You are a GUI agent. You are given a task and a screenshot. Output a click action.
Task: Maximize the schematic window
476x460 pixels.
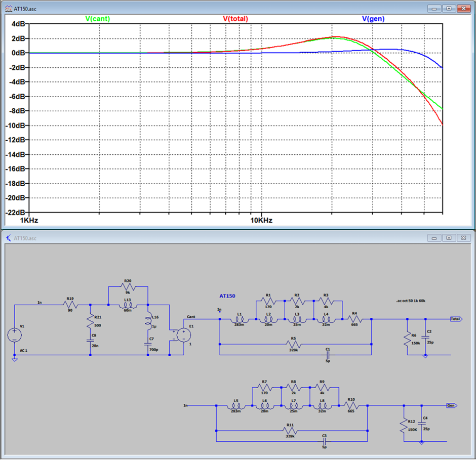pyautogui.click(x=449, y=238)
